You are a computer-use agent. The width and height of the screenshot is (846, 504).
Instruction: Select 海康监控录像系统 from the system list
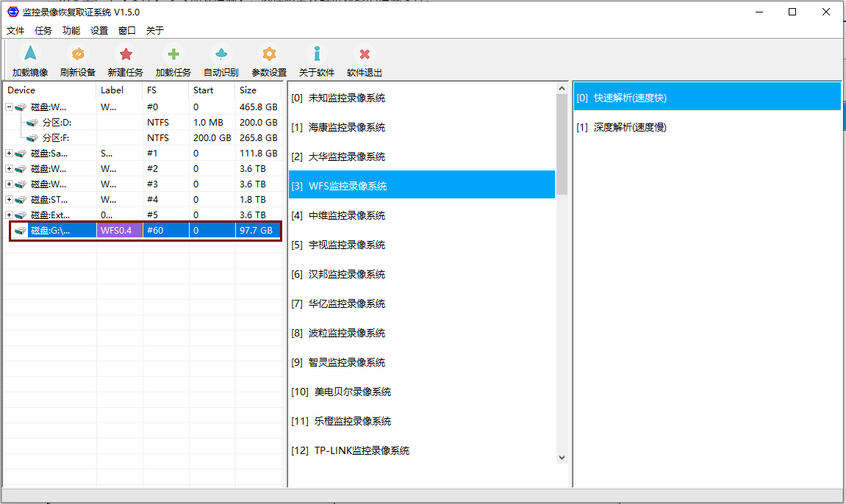click(x=347, y=127)
